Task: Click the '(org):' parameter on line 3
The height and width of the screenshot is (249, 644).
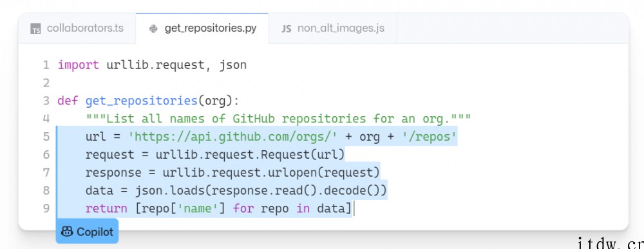Action: point(218,101)
